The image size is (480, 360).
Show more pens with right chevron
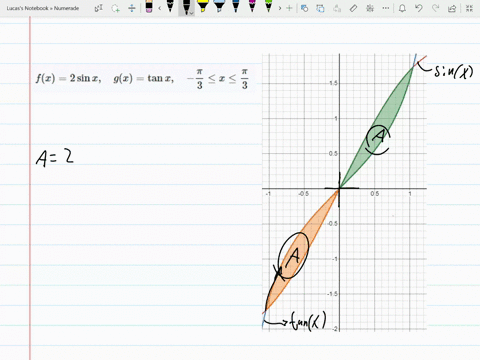[280, 8]
